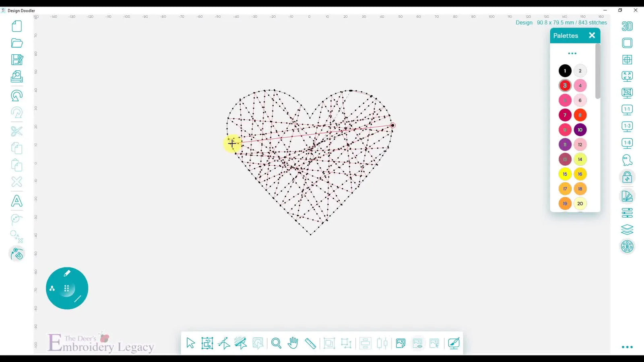Viewport: 644px width, 362px height.
Task: Pick the pencil in the round tool wheel
Action: point(67,274)
